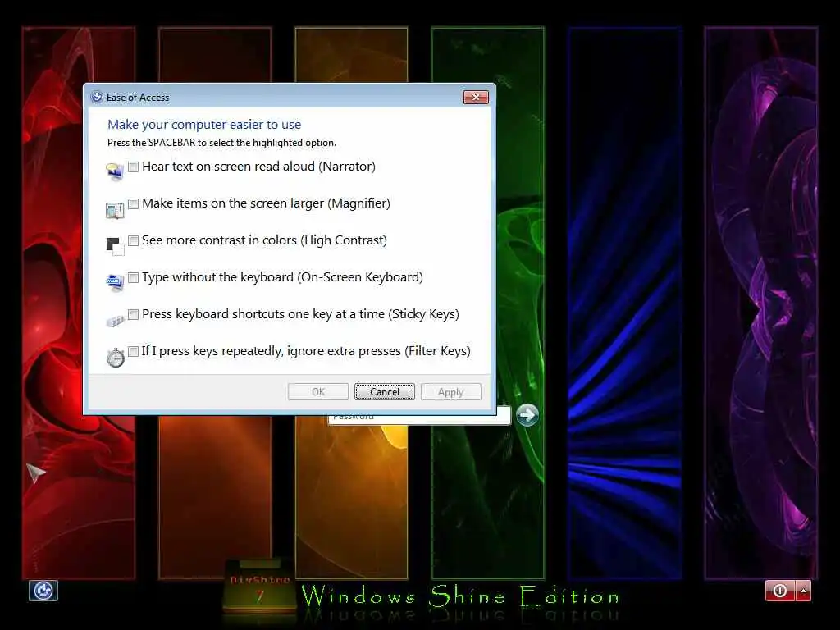Click the Filter Keys stopwatch icon
The height and width of the screenshot is (630, 840).
(115, 358)
